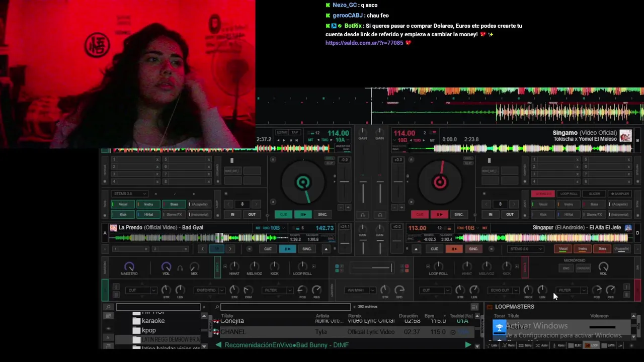This screenshot has width=644, height=362.
Task: Click the file search input field
Action: pyautogui.click(x=285, y=307)
